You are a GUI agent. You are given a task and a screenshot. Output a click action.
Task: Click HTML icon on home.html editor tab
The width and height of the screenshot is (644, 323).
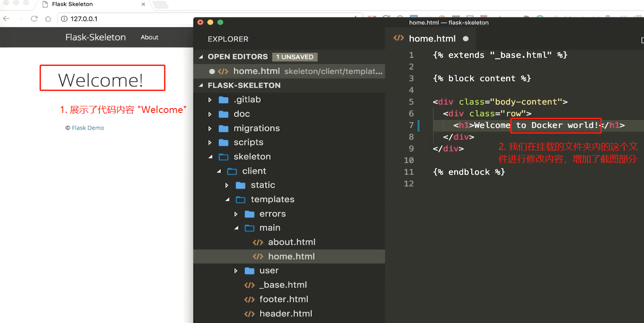click(x=399, y=38)
